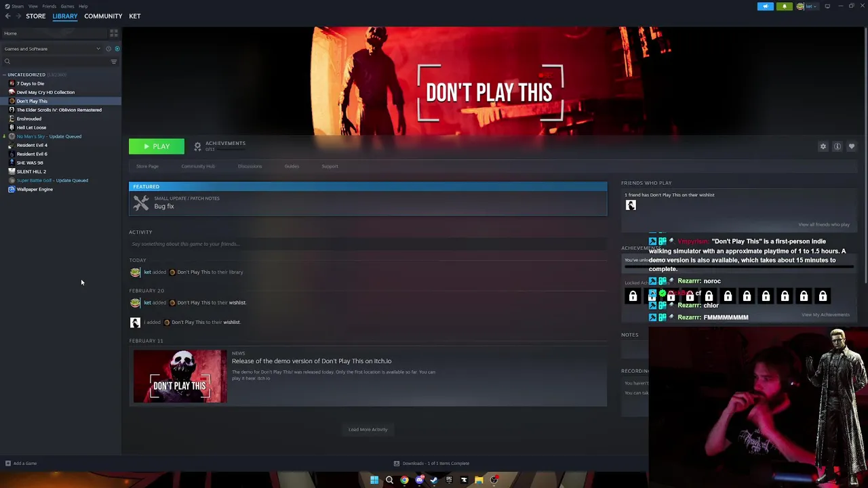Open the Friends menu
The image size is (868, 488).
click(x=49, y=6)
